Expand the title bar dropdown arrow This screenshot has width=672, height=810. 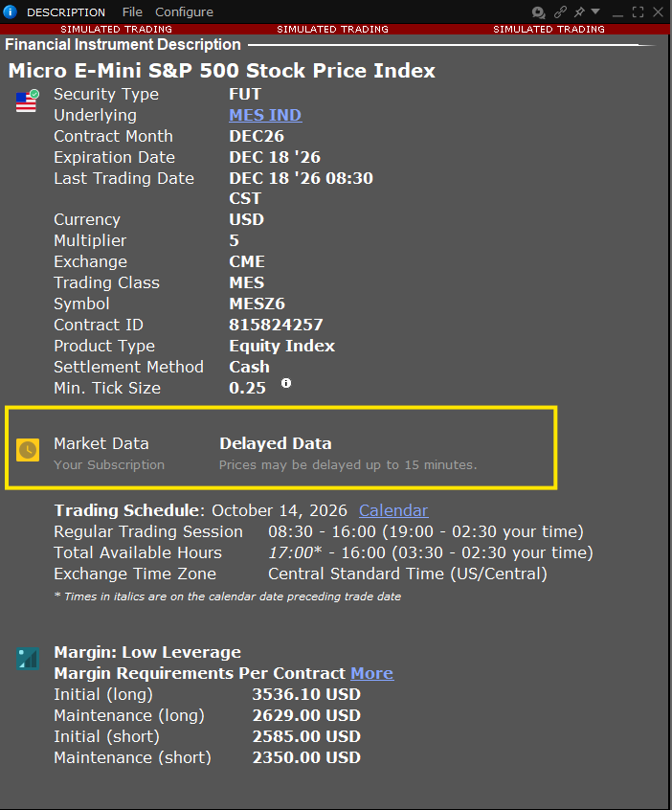[x=595, y=11]
